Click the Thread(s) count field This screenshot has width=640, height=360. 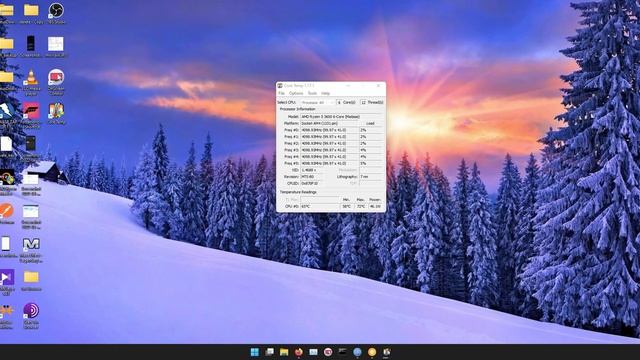(363, 102)
